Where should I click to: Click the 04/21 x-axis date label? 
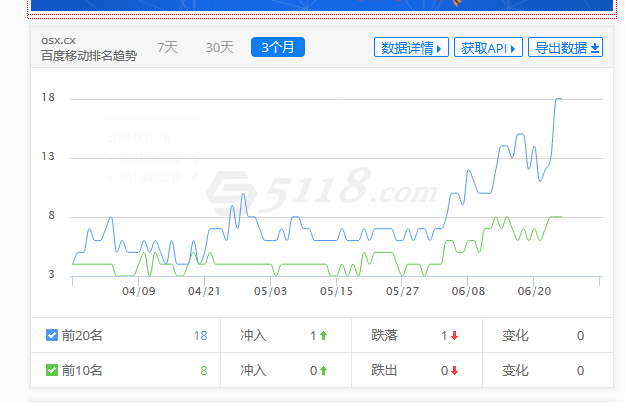tap(204, 291)
